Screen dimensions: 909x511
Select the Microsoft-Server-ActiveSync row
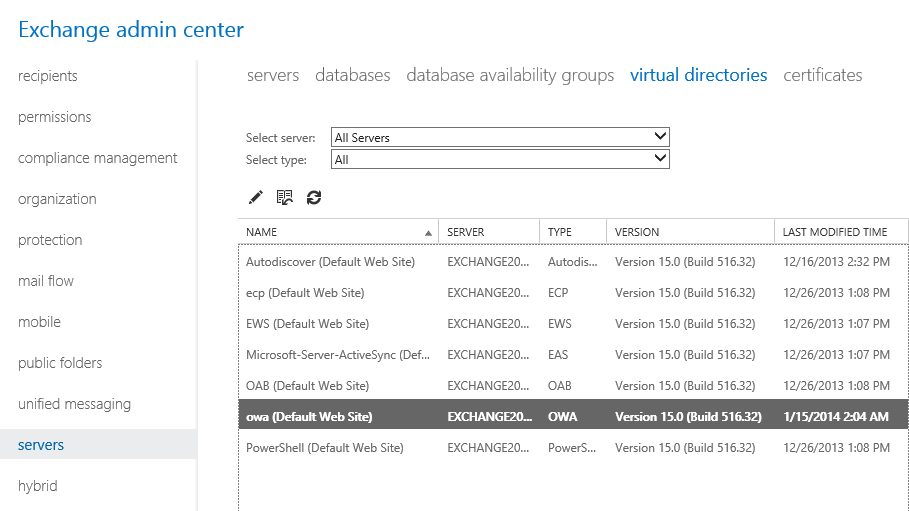click(x=573, y=355)
